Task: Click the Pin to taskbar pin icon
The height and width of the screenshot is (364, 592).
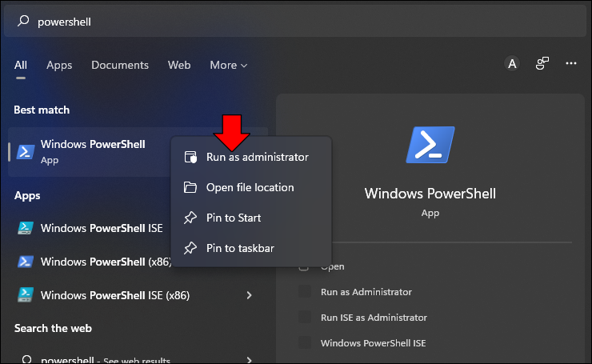Action: [x=190, y=248]
